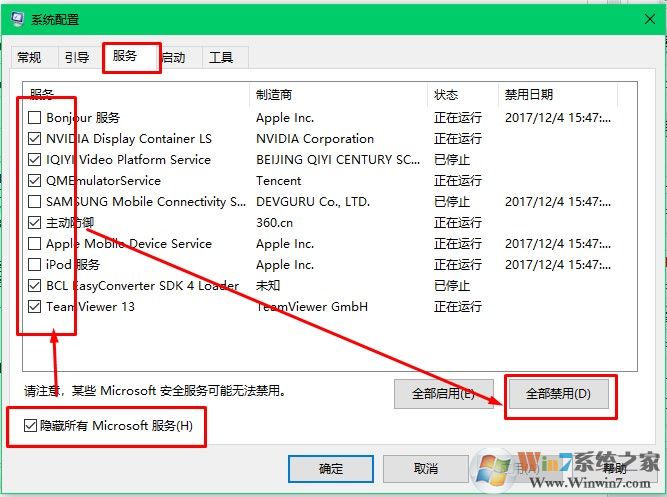The height and width of the screenshot is (497, 667).
Task: Click 正在运行 status in the TeamViewer row
Action: [458, 306]
